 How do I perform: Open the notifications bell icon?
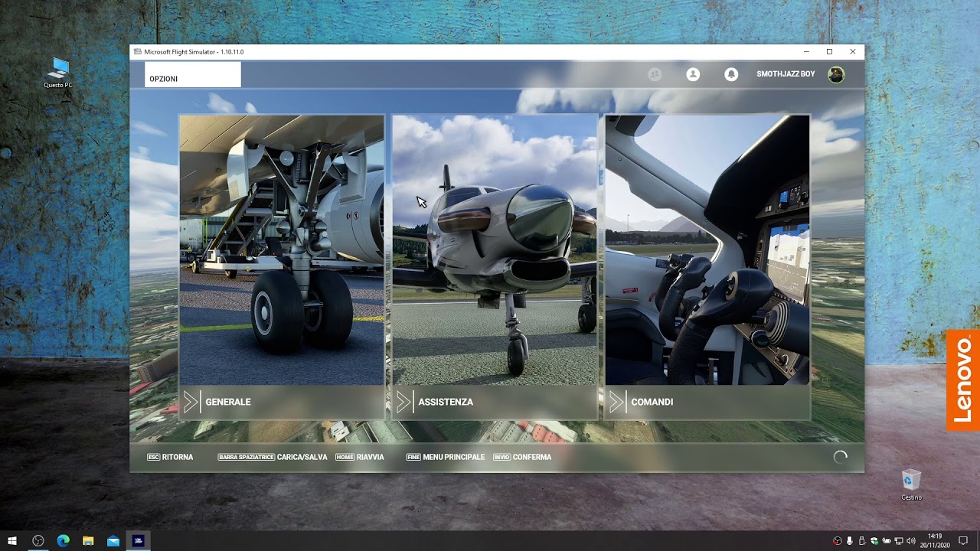pyautogui.click(x=731, y=74)
